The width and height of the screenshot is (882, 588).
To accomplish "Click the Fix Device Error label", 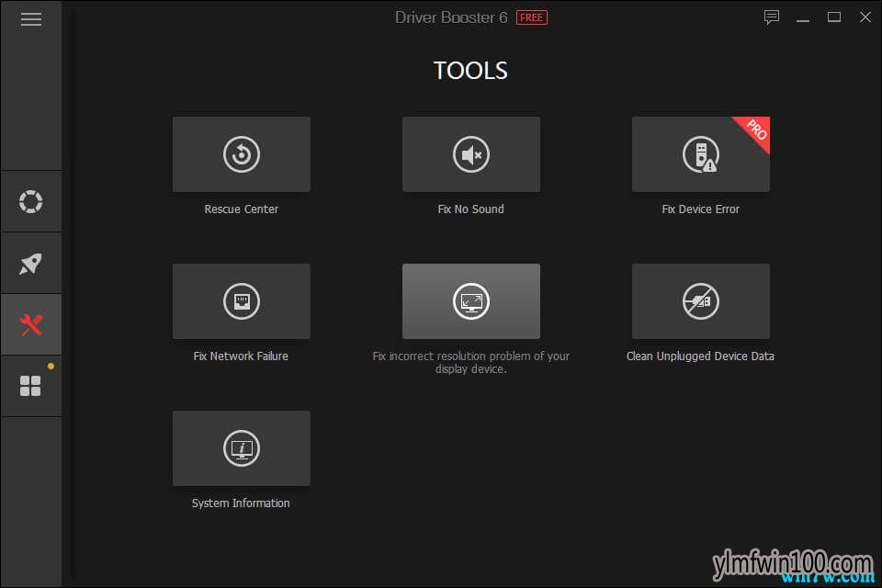I will pyautogui.click(x=700, y=209).
